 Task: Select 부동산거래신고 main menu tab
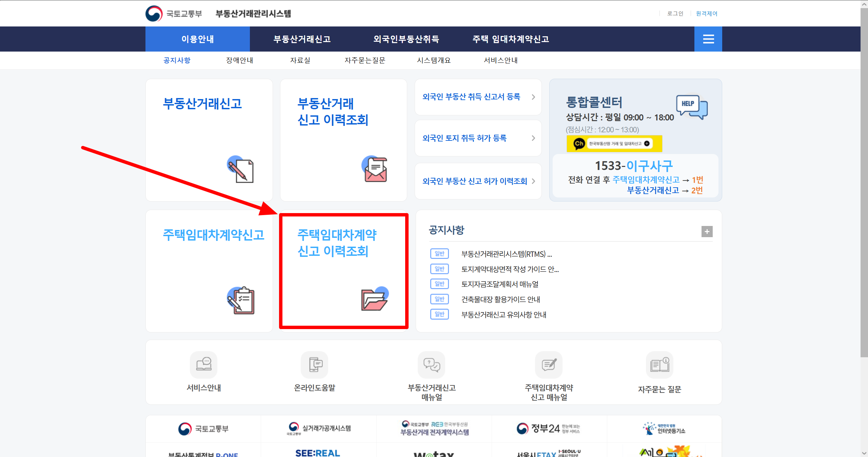click(302, 39)
